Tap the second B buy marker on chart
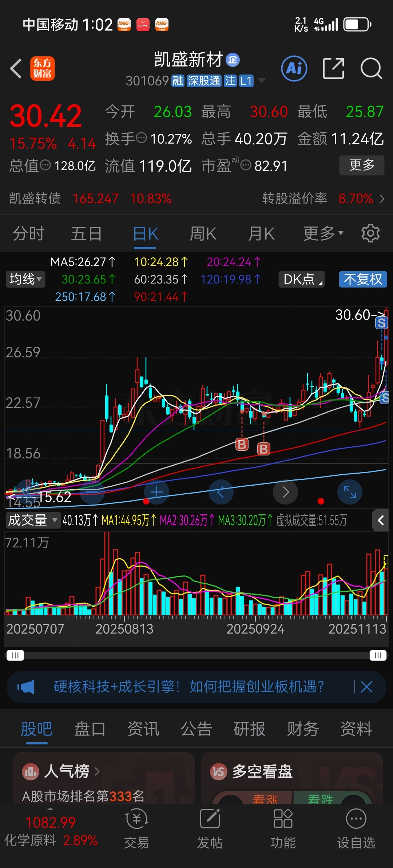Image resolution: width=393 pixels, height=868 pixels. click(264, 449)
